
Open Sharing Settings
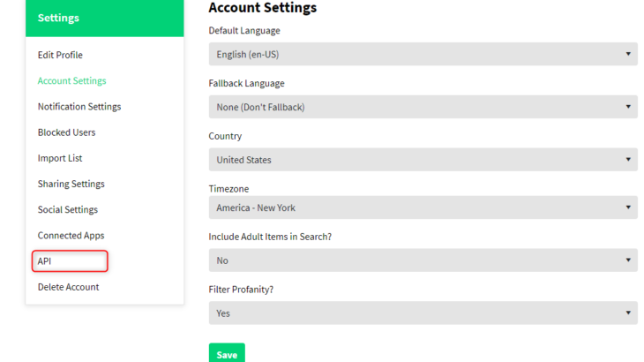71,184
